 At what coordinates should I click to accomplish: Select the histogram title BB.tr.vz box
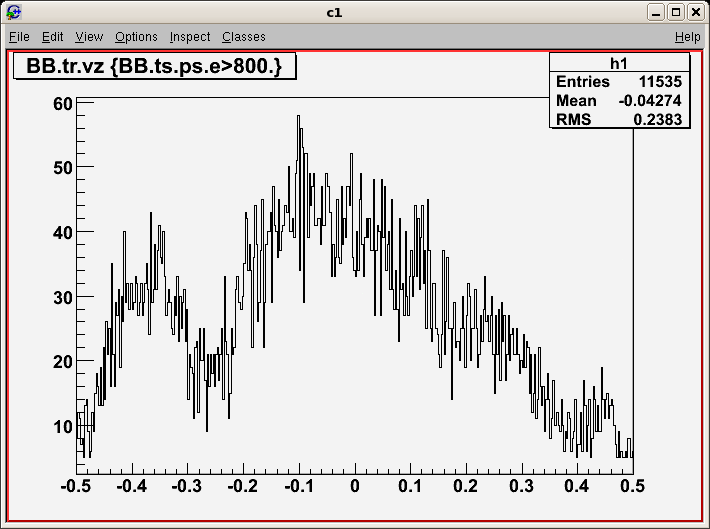[x=154, y=66]
